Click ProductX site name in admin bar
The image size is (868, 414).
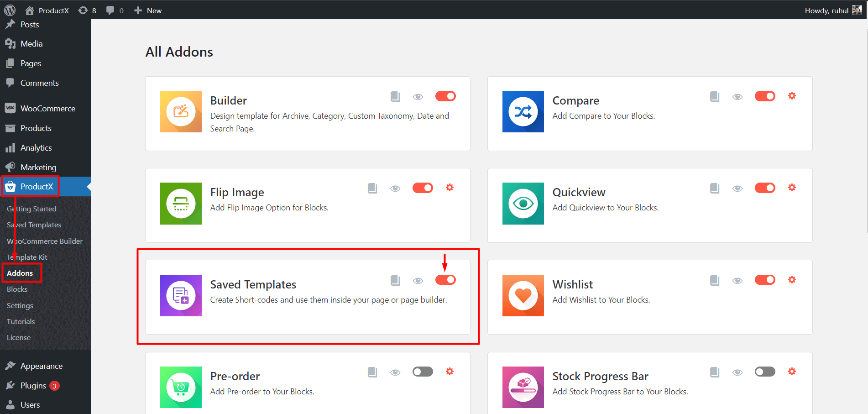point(47,10)
